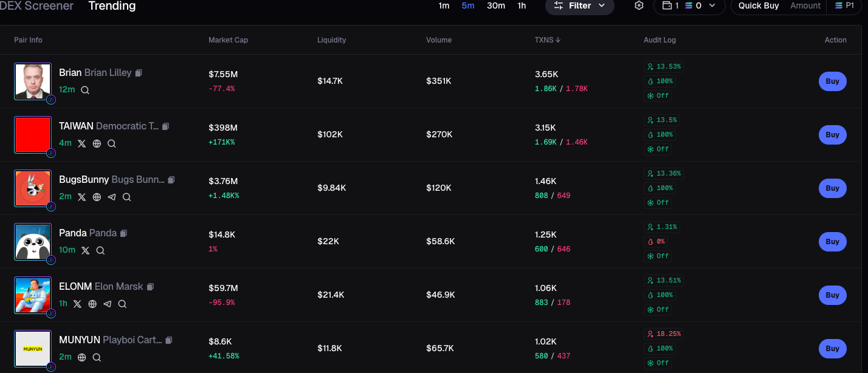Click the -95.9% change on ELONM row
The image size is (868, 373).
point(221,303)
